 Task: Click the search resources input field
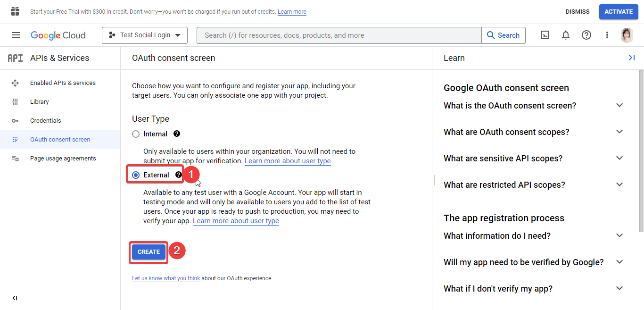point(339,35)
